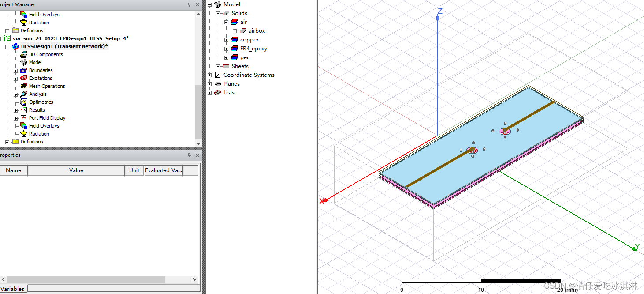
Task: Click the Coordinate Systems axes icon
Action: (218, 75)
